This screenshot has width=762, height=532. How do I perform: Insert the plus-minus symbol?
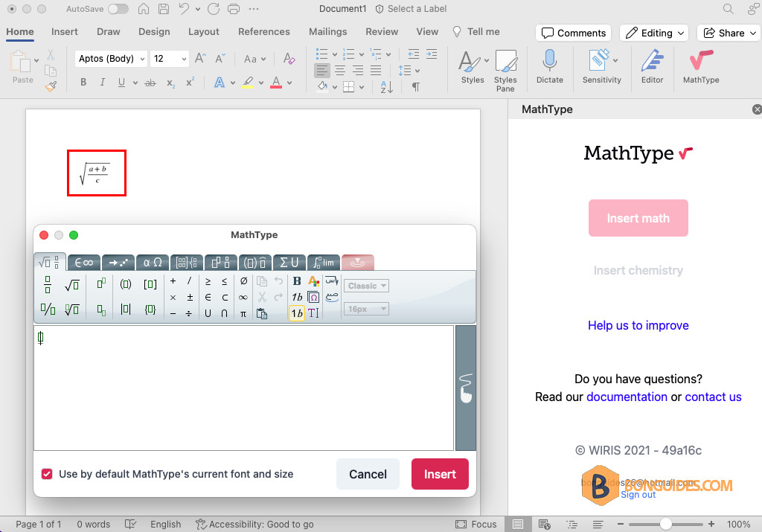point(190,298)
